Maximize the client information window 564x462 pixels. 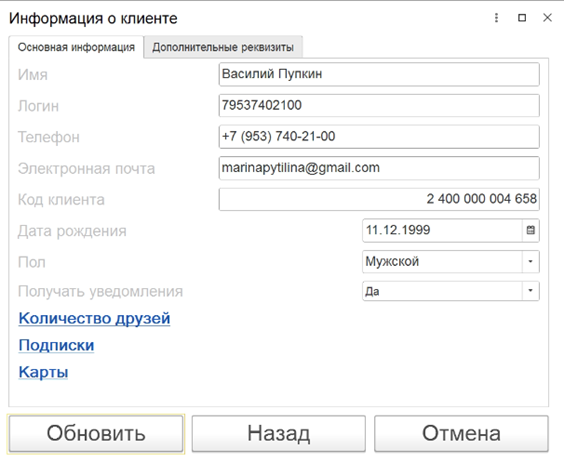[x=522, y=18]
